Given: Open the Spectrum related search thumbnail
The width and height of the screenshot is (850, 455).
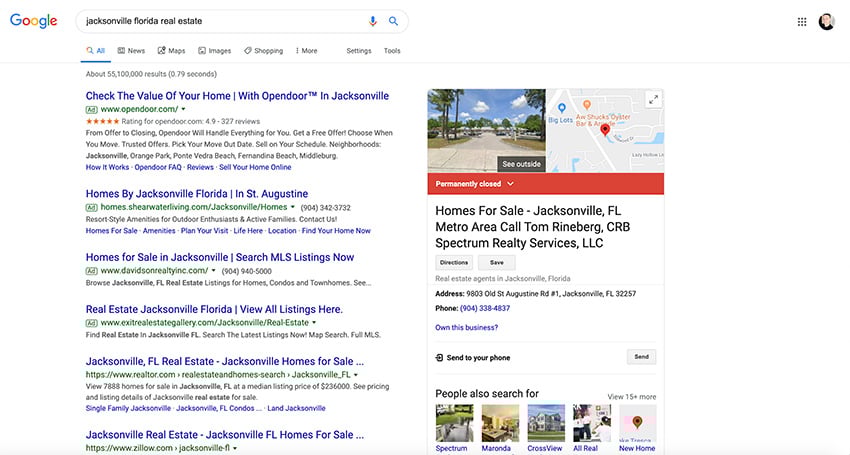Looking at the screenshot, I should click(x=454, y=423).
